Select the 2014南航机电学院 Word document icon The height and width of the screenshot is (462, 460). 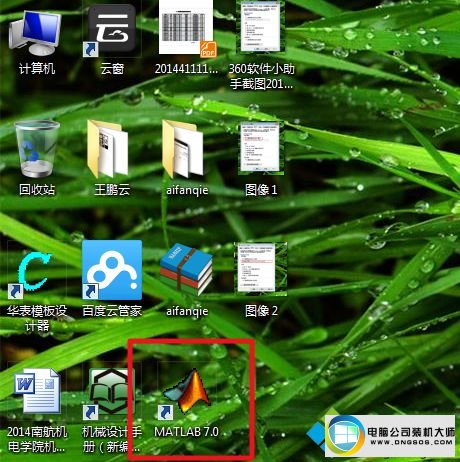coord(37,391)
